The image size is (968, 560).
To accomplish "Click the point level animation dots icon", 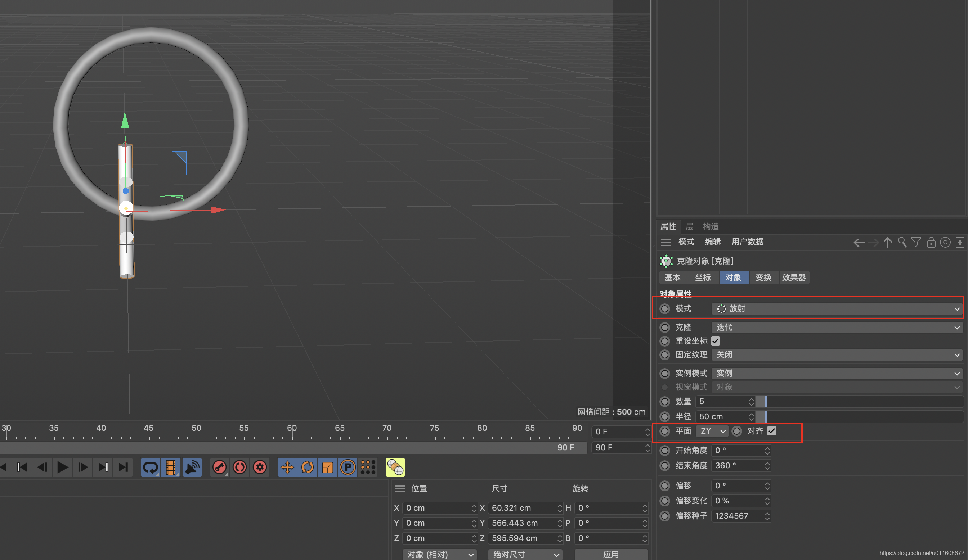I will tap(368, 467).
